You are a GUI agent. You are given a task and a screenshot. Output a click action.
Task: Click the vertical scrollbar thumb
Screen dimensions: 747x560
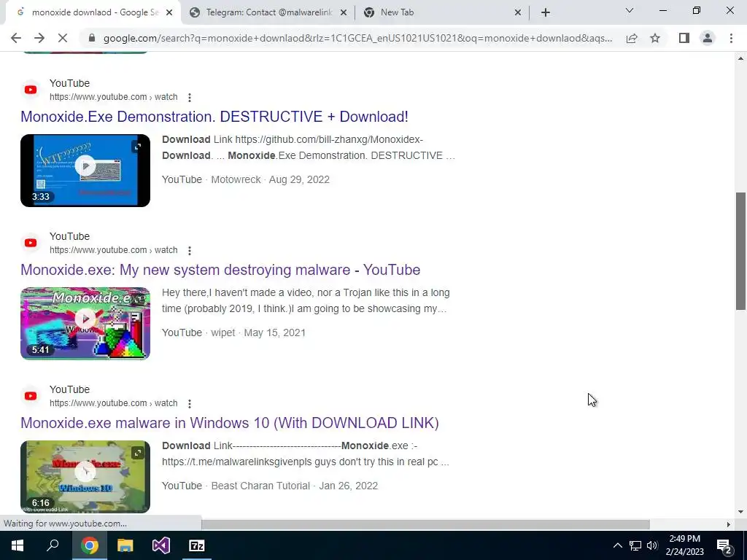pos(740,251)
